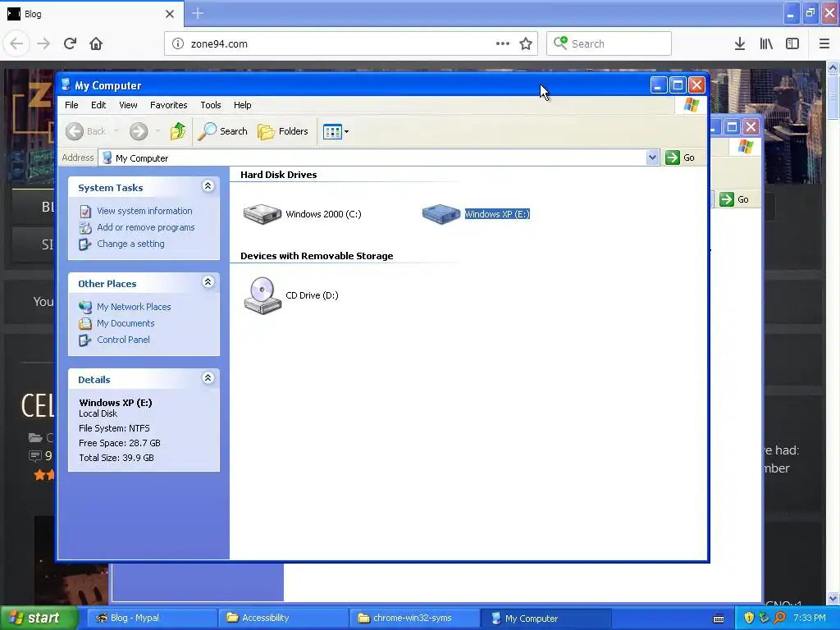Select the Blog browser tab
The image size is (840, 630).
point(92,14)
